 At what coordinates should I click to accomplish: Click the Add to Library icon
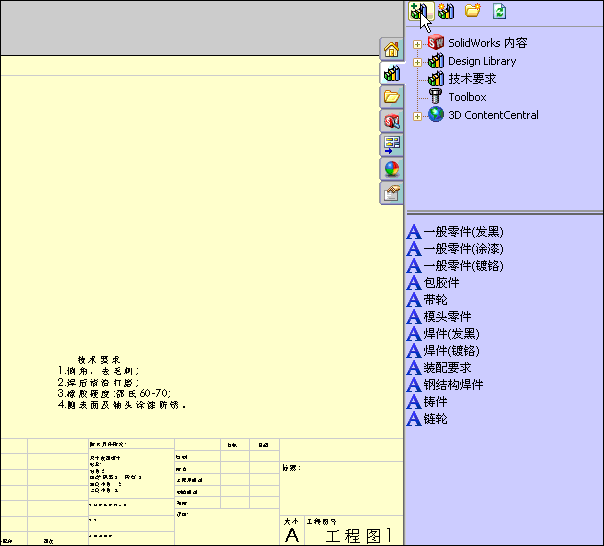(420, 11)
